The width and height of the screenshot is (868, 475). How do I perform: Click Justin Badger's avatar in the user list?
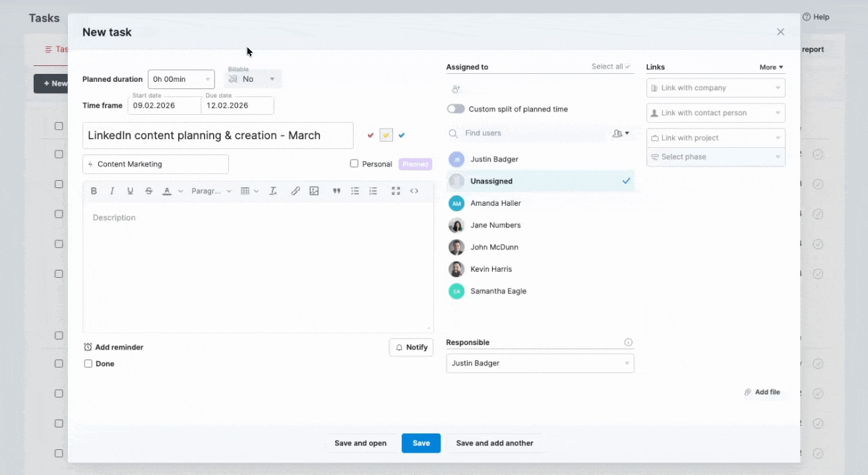coord(456,159)
